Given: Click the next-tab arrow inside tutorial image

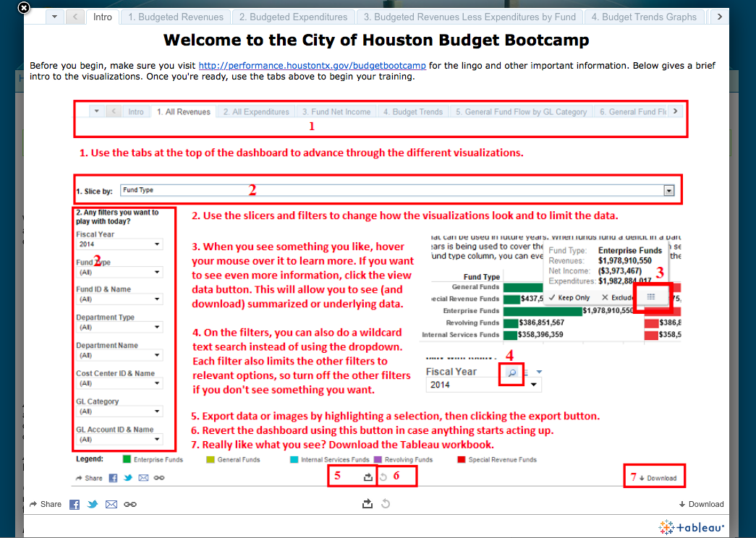Looking at the screenshot, I should [x=675, y=111].
